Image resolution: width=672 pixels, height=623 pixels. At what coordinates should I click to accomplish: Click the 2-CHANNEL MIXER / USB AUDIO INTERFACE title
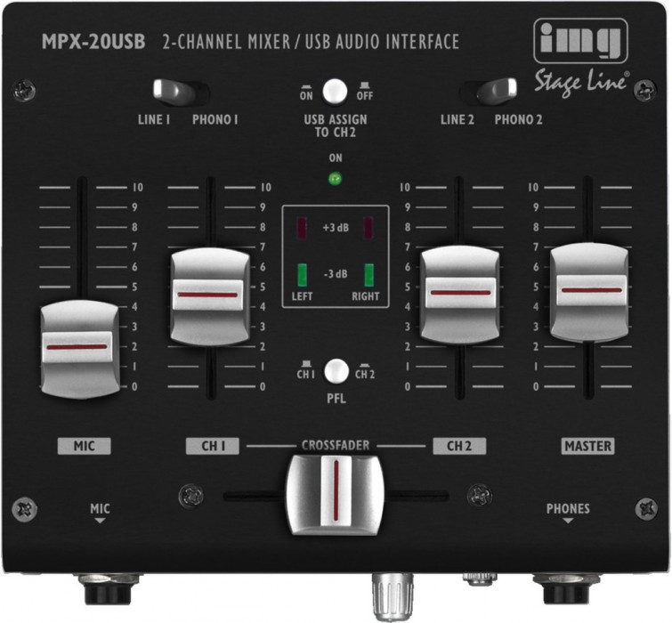tap(311, 42)
